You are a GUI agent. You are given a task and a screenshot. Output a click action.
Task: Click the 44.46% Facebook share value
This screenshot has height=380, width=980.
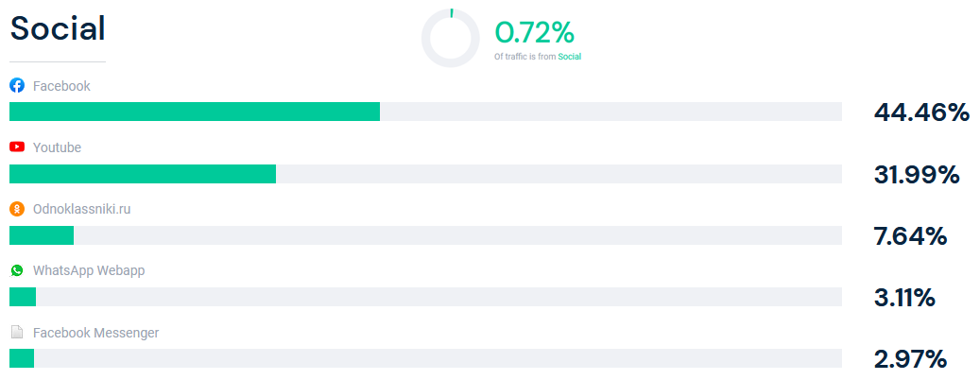[921, 112]
